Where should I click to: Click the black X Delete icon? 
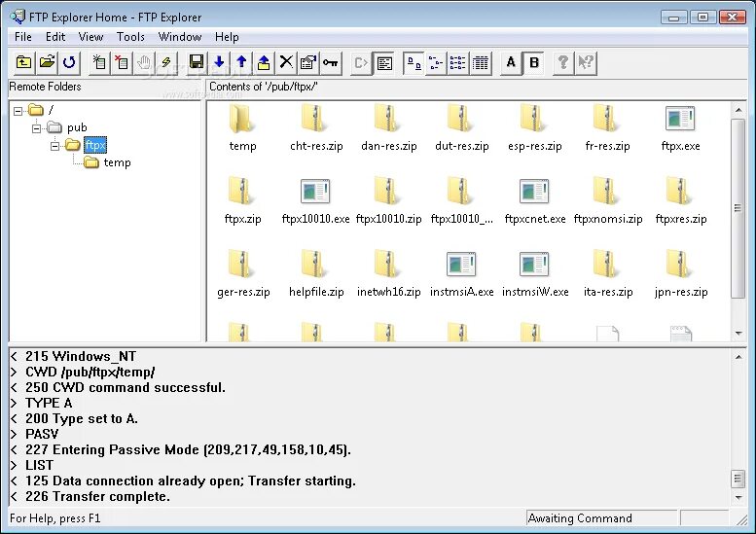[x=286, y=62]
